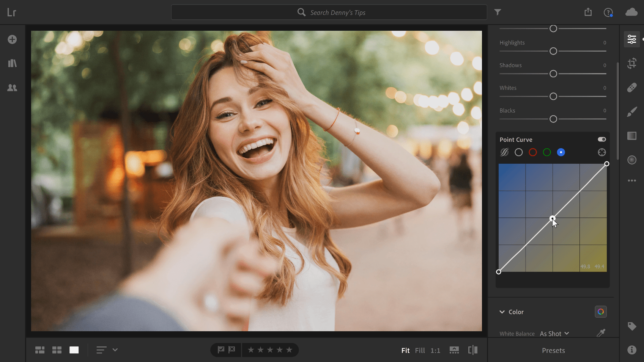Select the red channel curve

pyautogui.click(x=533, y=152)
